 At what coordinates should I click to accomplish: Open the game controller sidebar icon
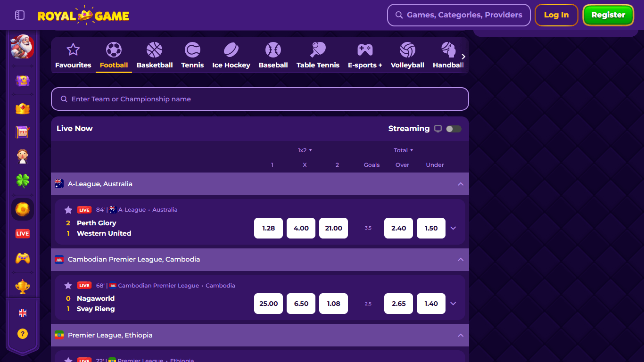23,258
